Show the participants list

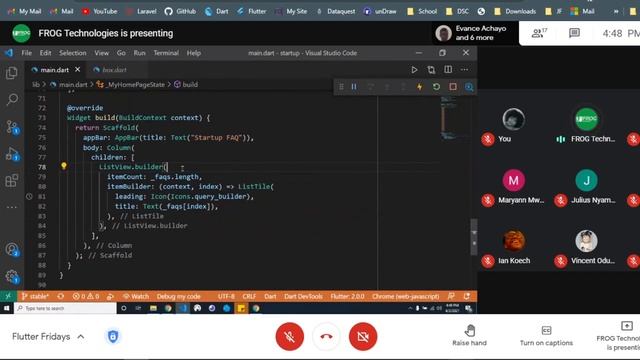pos(539,33)
